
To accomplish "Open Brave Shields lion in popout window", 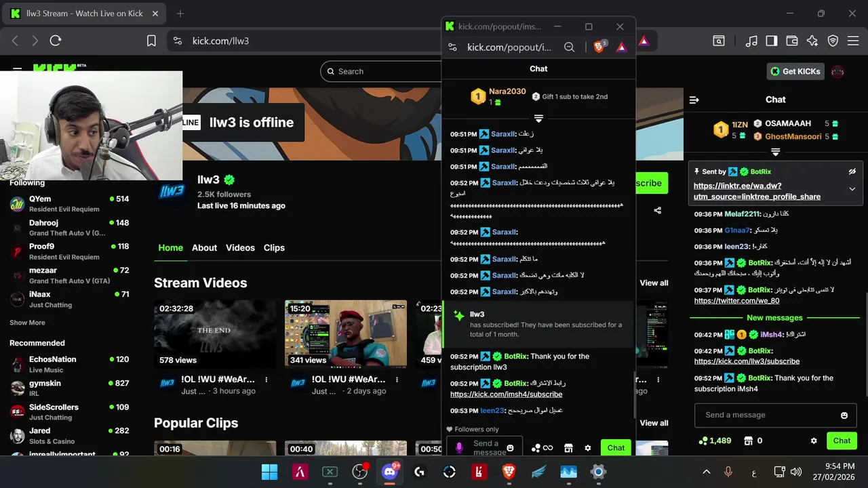I will point(599,47).
